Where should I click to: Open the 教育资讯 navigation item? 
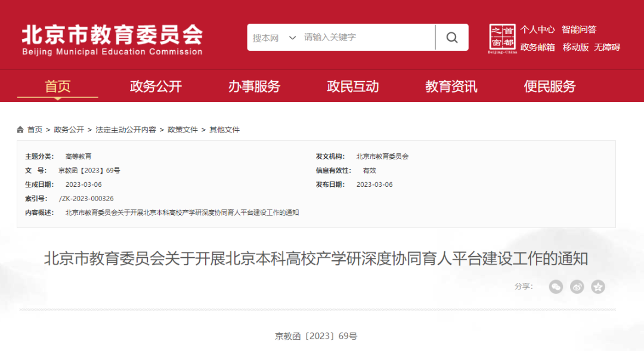451,87
